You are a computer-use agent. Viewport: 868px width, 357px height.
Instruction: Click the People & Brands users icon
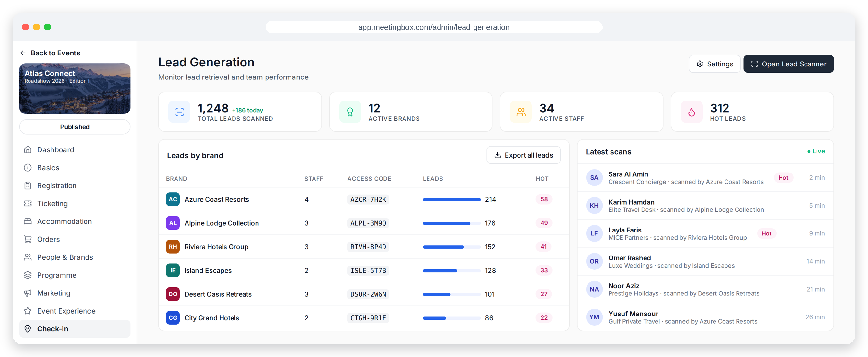[x=28, y=257]
